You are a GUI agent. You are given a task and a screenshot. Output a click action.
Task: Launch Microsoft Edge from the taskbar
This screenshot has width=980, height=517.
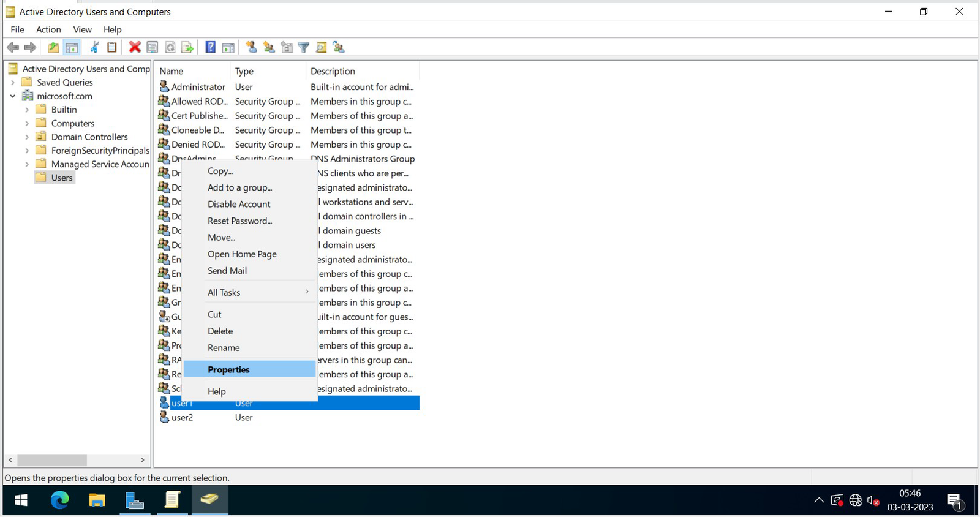(59, 500)
